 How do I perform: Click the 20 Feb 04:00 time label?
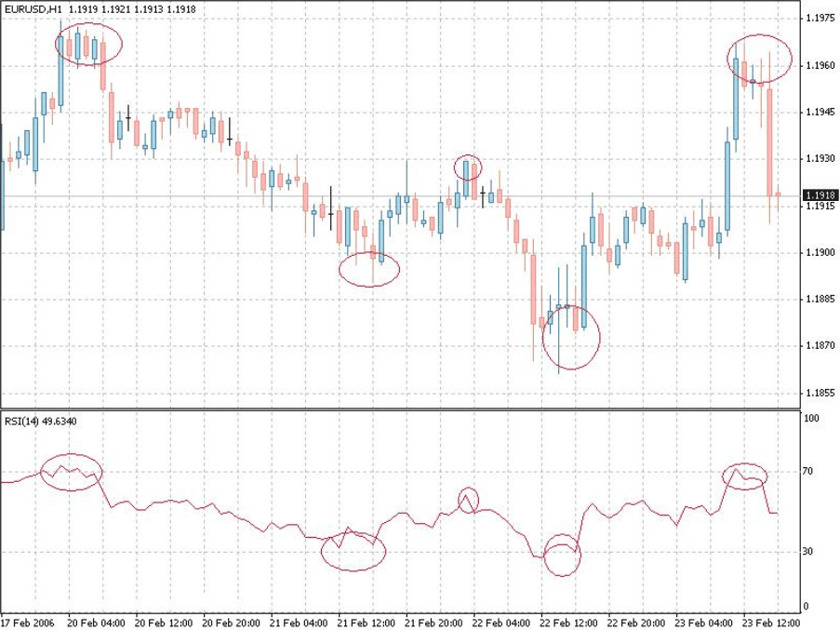(x=97, y=623)
